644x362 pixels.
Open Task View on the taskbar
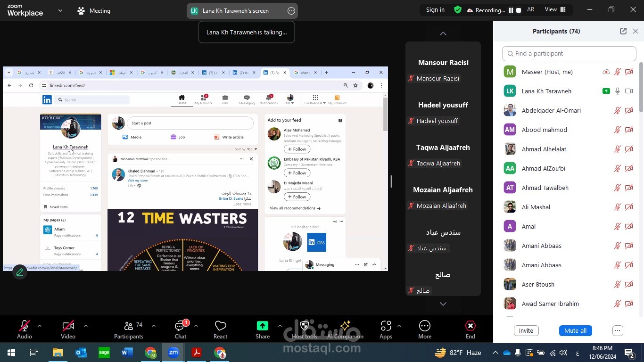tap(34, 353)
